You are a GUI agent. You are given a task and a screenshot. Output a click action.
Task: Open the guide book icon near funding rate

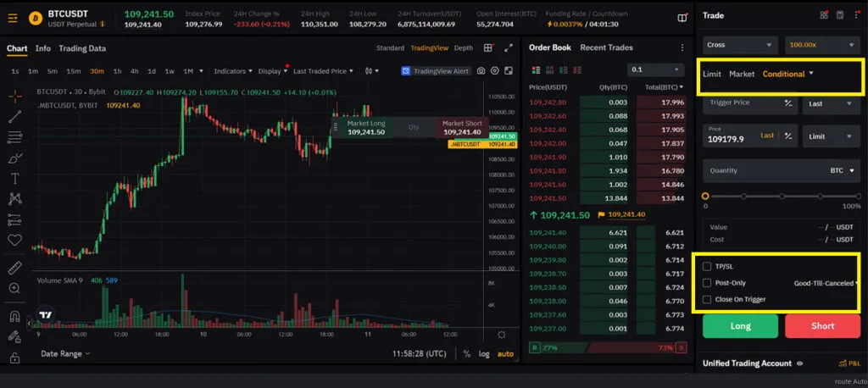click(682, 19)
